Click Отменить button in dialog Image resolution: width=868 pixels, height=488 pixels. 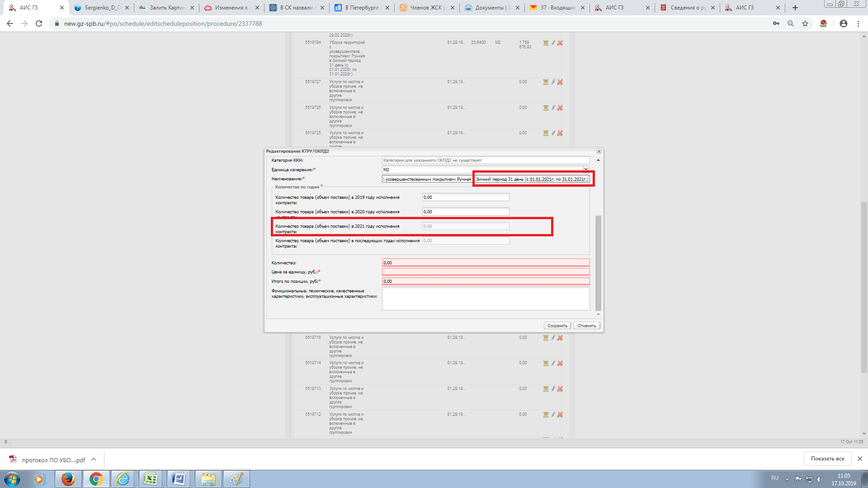point(586,326)
